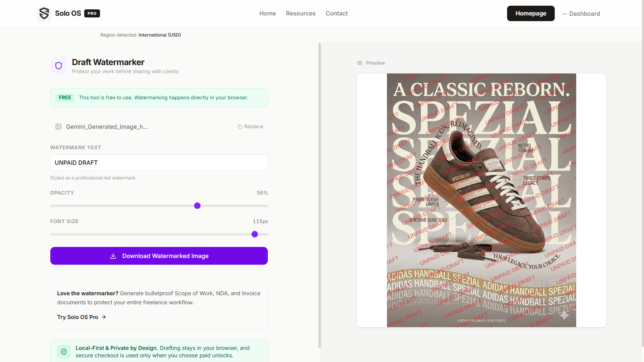
Task: Click the download icon on purple button
Action: 113,256
